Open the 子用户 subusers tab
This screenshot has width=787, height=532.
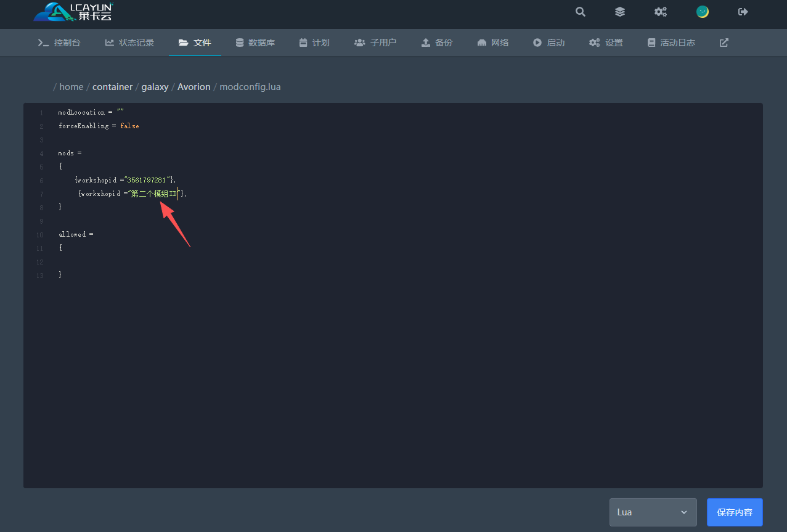375,43
